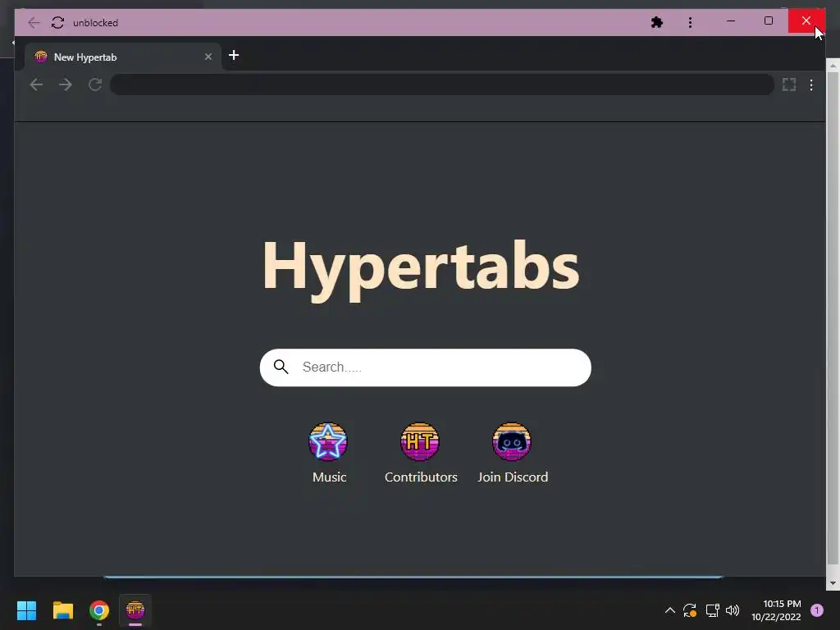Open the Windows Start menu
The height and width of the screenshot is (630, 840).
pos(26,610)
